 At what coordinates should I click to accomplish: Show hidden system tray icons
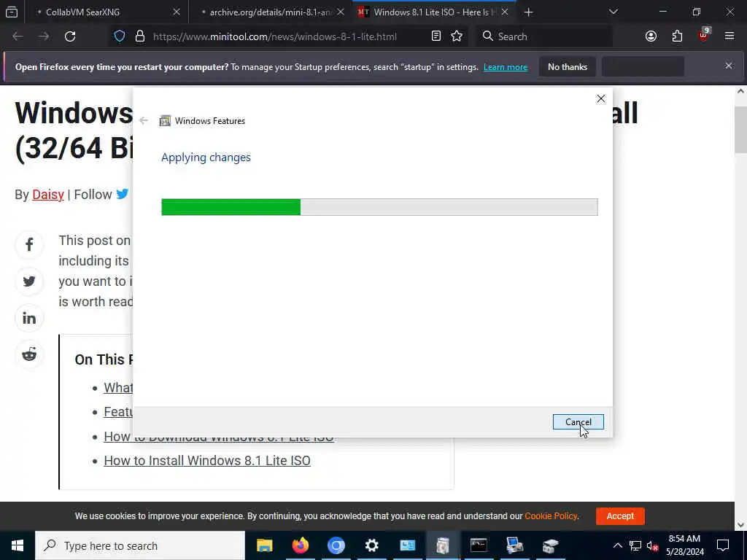click(617, 545)
